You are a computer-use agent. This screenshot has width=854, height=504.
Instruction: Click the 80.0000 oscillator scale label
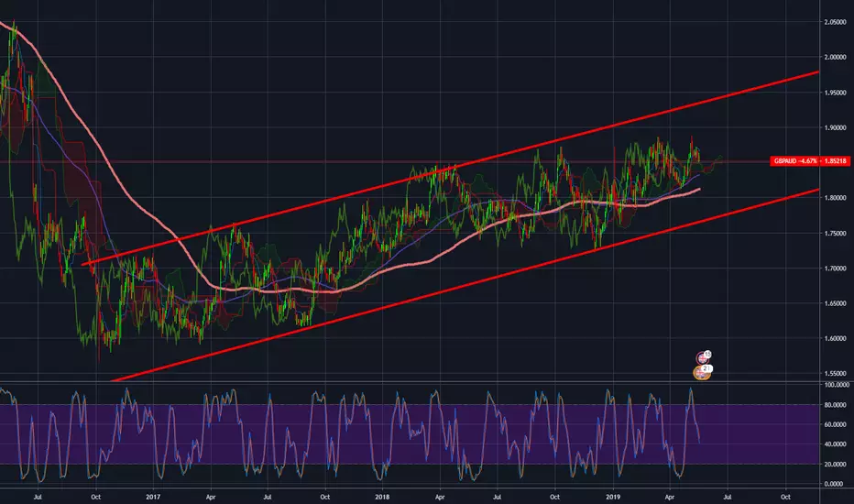[838, 405]
